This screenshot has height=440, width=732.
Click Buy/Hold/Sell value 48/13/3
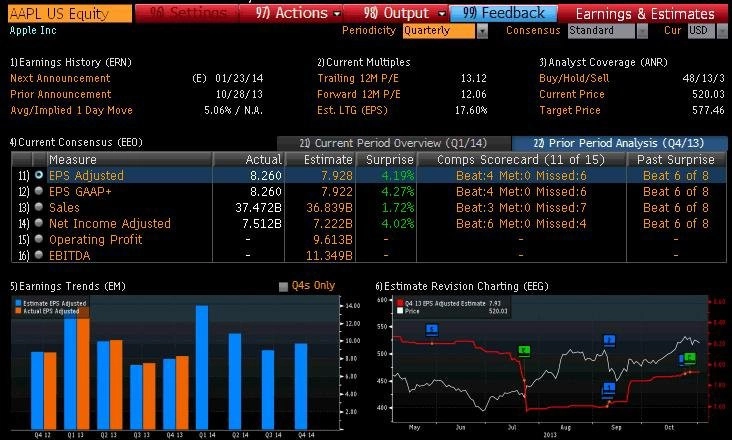point(704,78)
